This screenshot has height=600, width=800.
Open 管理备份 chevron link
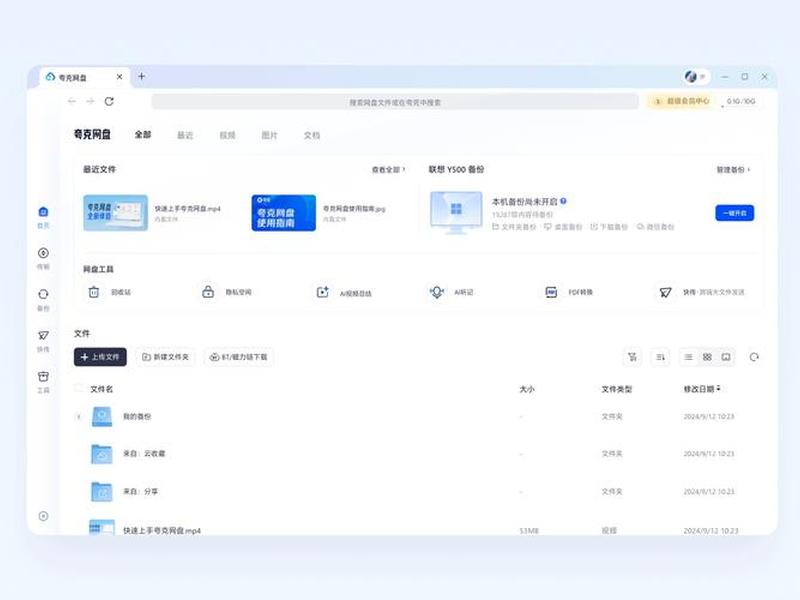[734, 169]
